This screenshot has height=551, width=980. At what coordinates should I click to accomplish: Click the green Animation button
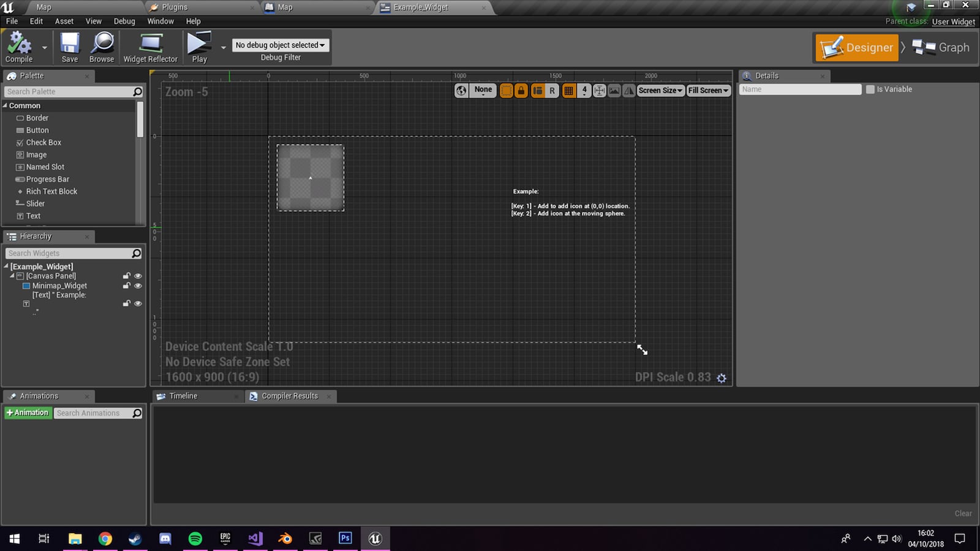[x=28, y=413]
